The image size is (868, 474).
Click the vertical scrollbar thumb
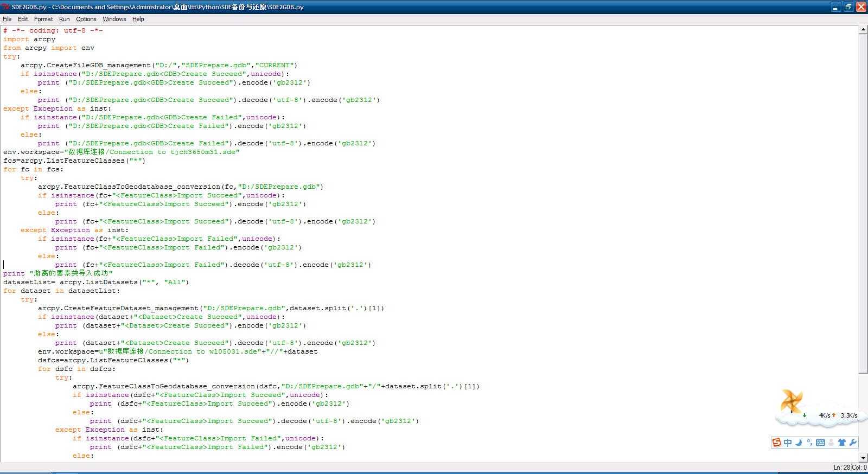pos(863,203)
